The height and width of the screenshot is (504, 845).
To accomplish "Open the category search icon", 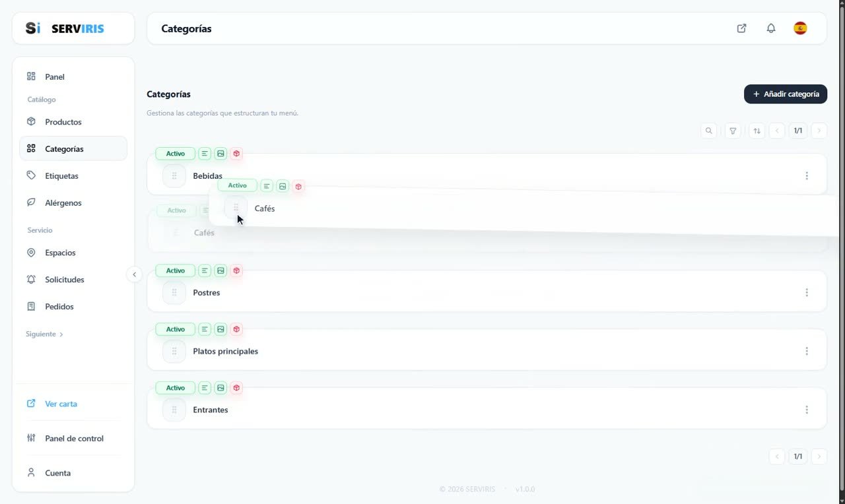I will [709, 131].
